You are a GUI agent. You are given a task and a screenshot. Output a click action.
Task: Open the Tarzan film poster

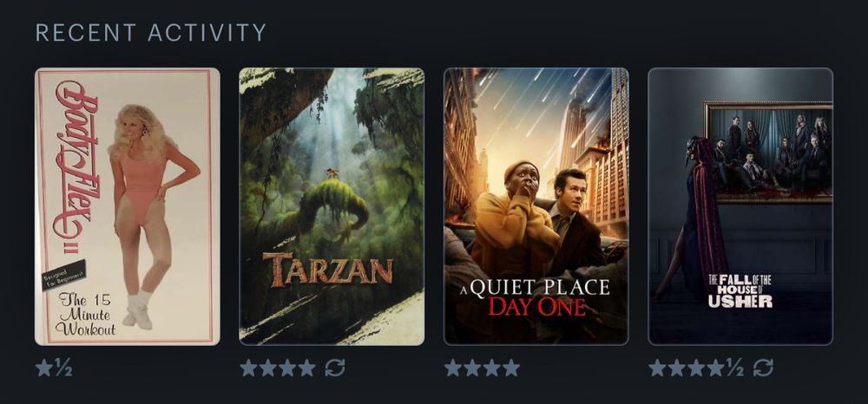pyautogui.click(x=332, y=206)
